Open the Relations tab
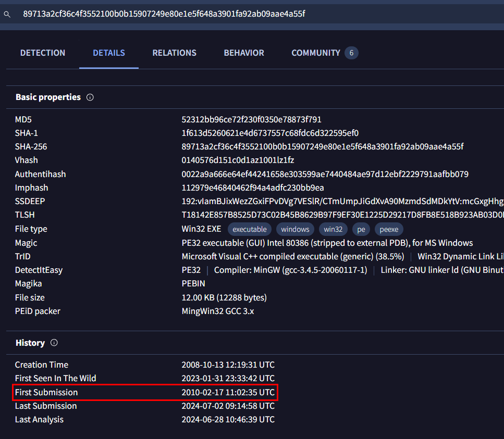The image size is (504, 439). [174, 53]
